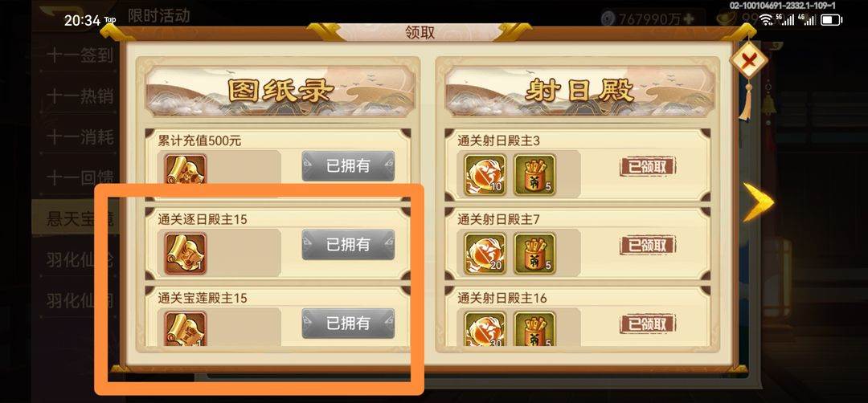Viewport: 868px width, 403px height.
Task: Tap the orange orb reward with quantity 10
Action: pos(485,175)
